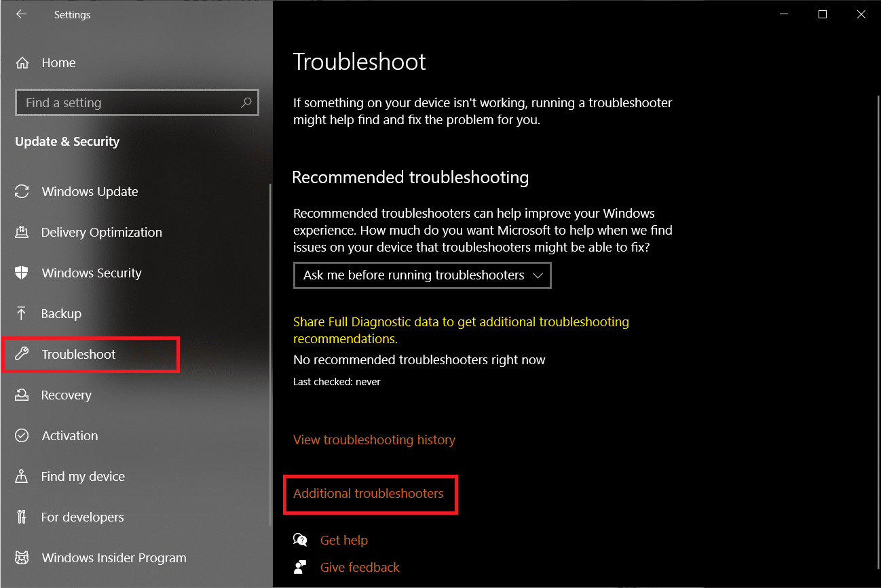Click the Windows Update sync icon

pyautogui.click(x=22, y=192)
